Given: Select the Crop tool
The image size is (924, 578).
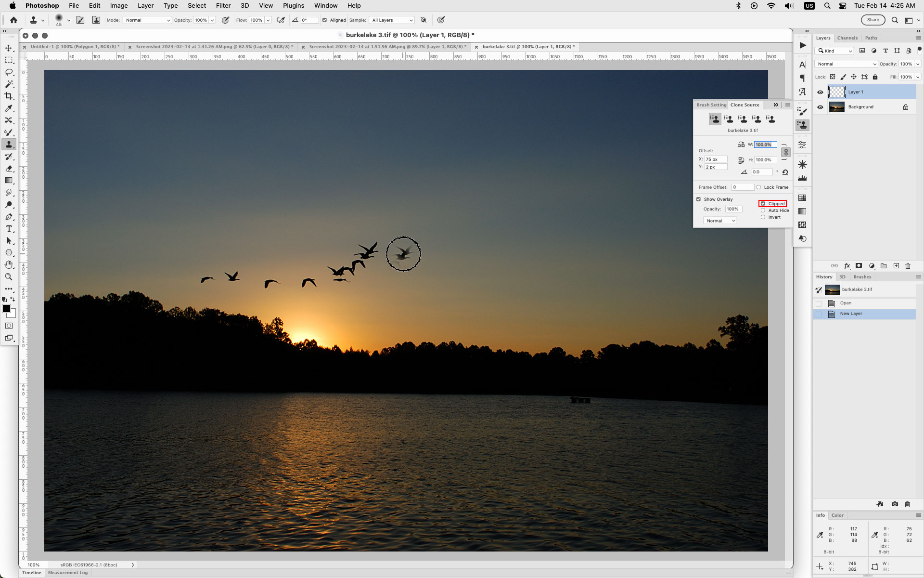Looking at the screenshot, I should (9, 96).
